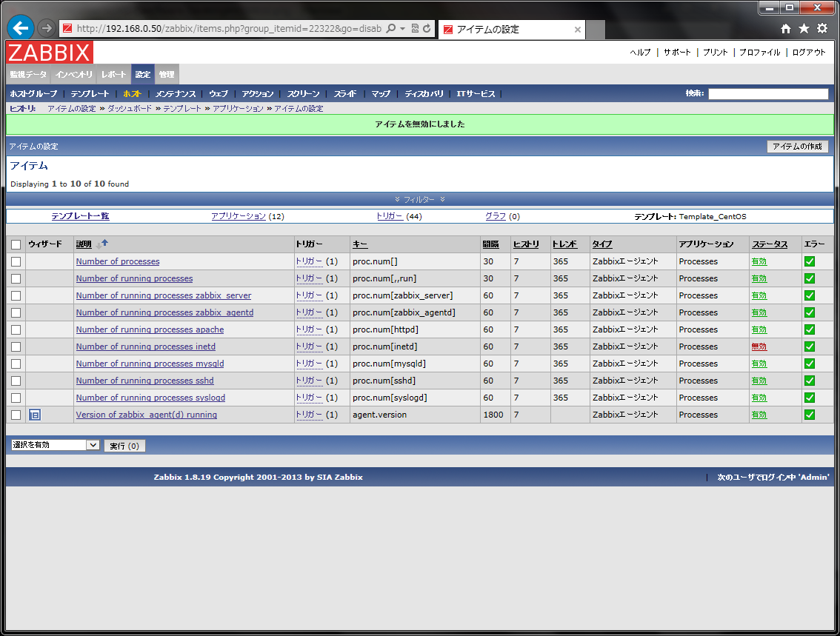Select checkbox for zabbix_server processes item
The width and height of the screenshot is (840, 636).
pos(16,295)
